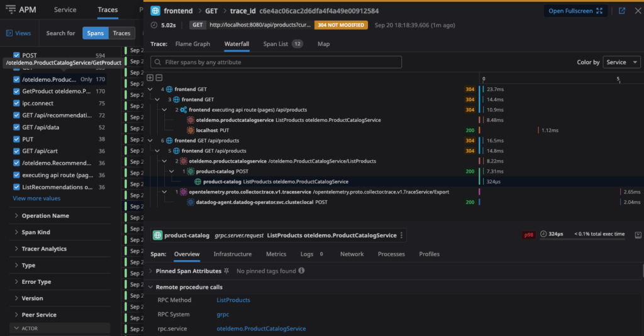Viewport: 644px width, 336px height.
Task: Click the datadog-agent POST span service icon
Action: coord(191,202)
